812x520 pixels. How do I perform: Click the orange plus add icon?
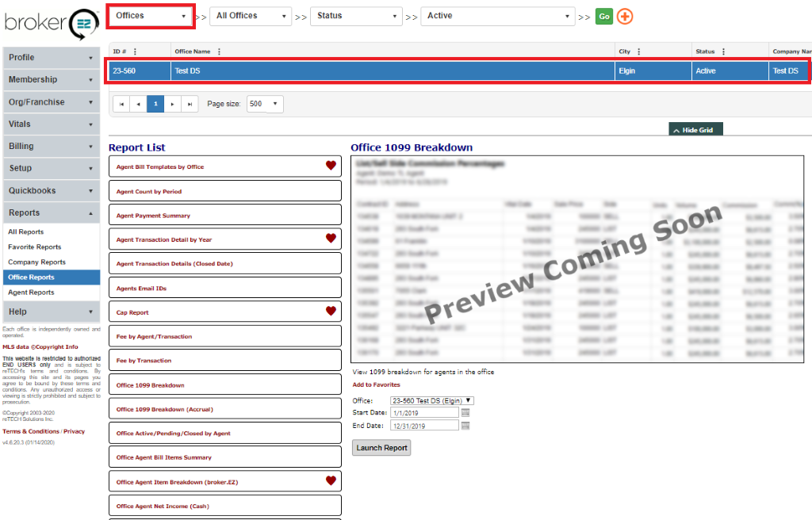(x=625, y=17)
